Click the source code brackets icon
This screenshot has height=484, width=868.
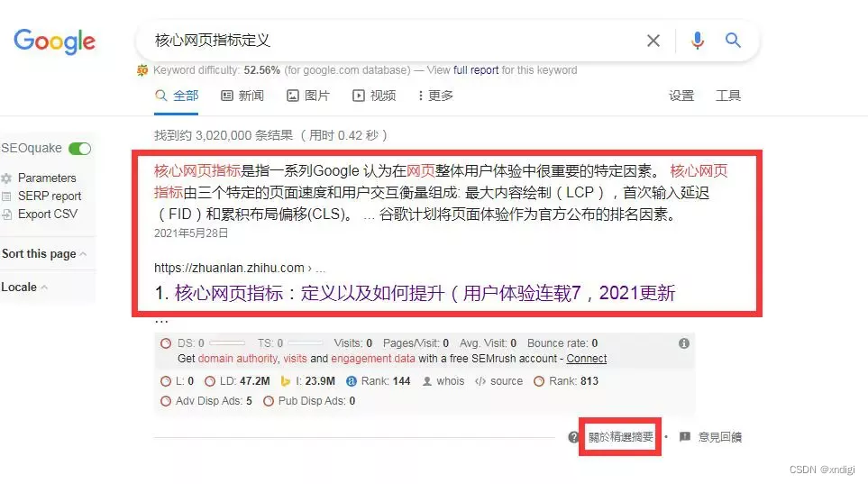point(480,381)
